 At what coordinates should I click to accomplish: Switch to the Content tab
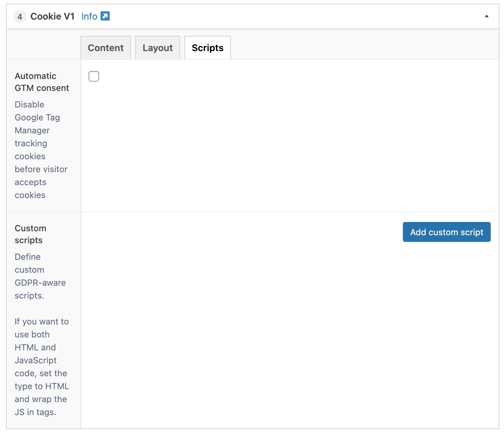[105, 48]
